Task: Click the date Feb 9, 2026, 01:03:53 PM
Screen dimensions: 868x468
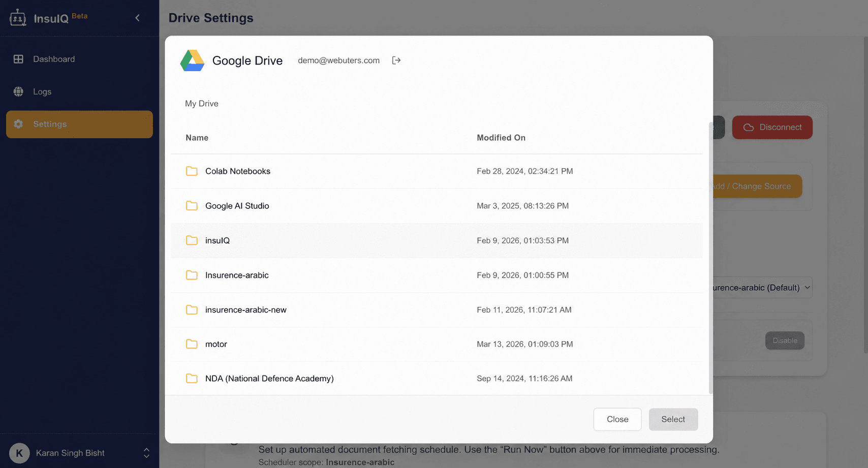Action: coord(523,240)
